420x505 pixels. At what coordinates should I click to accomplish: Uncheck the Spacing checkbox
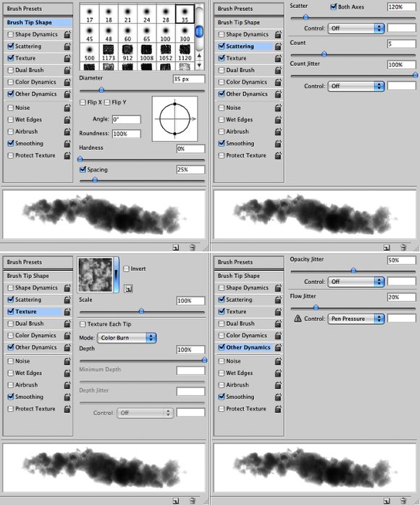tap(83, 170)
